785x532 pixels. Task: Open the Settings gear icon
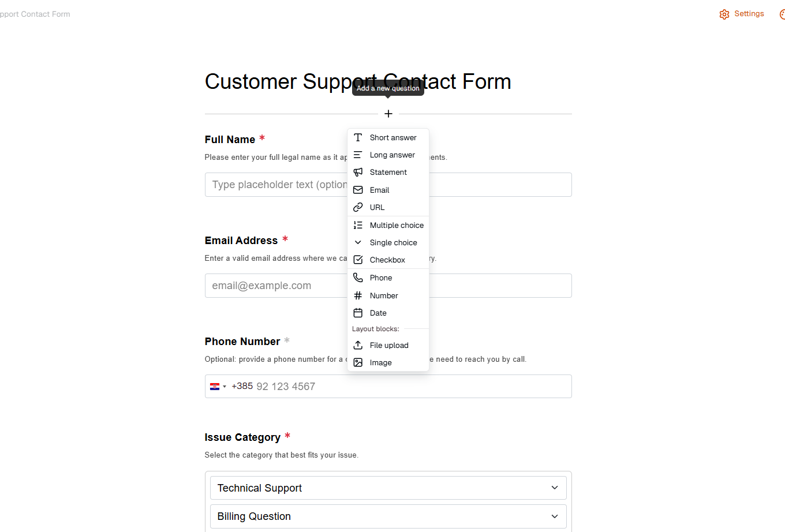(x=724, y=14)
